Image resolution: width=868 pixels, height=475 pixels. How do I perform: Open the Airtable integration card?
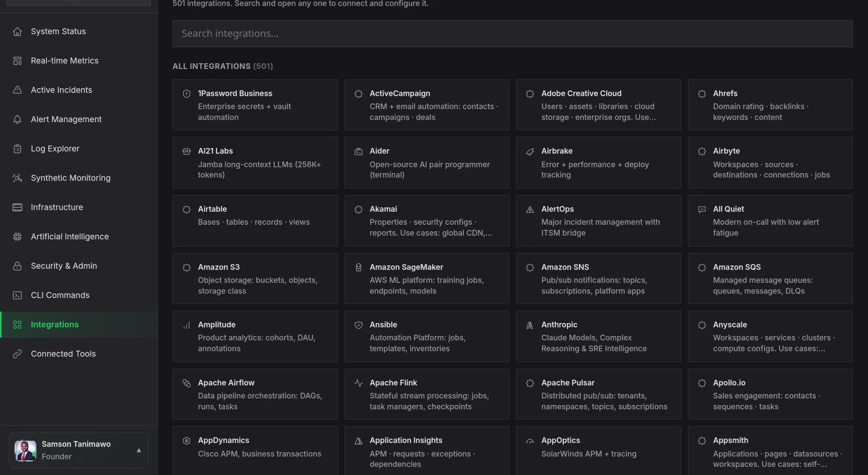click(255, 221)
